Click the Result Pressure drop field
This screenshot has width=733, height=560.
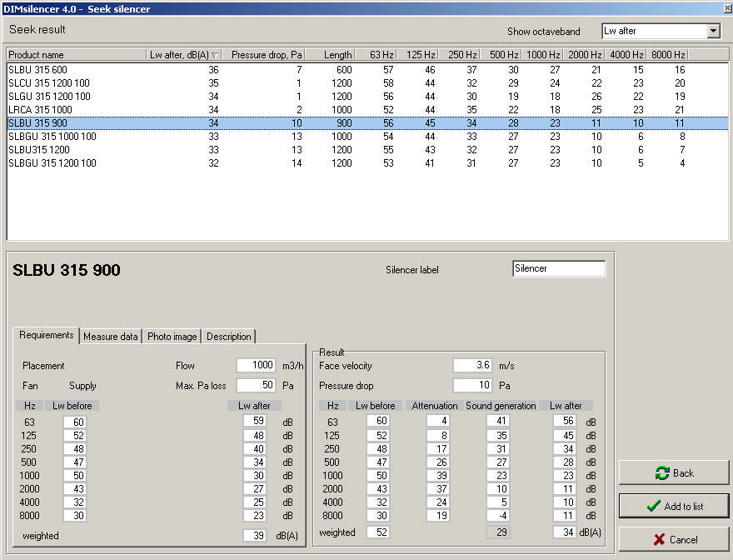click(x=472, y=385)
